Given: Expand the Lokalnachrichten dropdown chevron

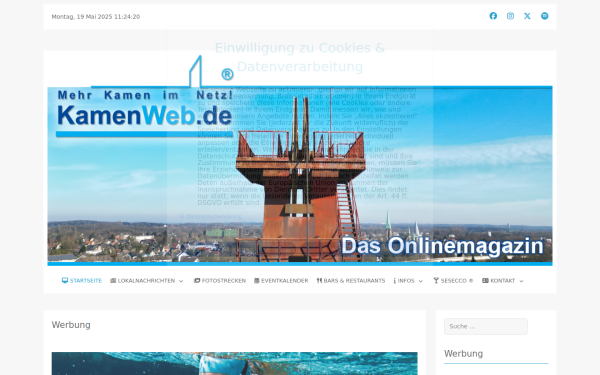Looking at the screenshot, I should 181,281.
